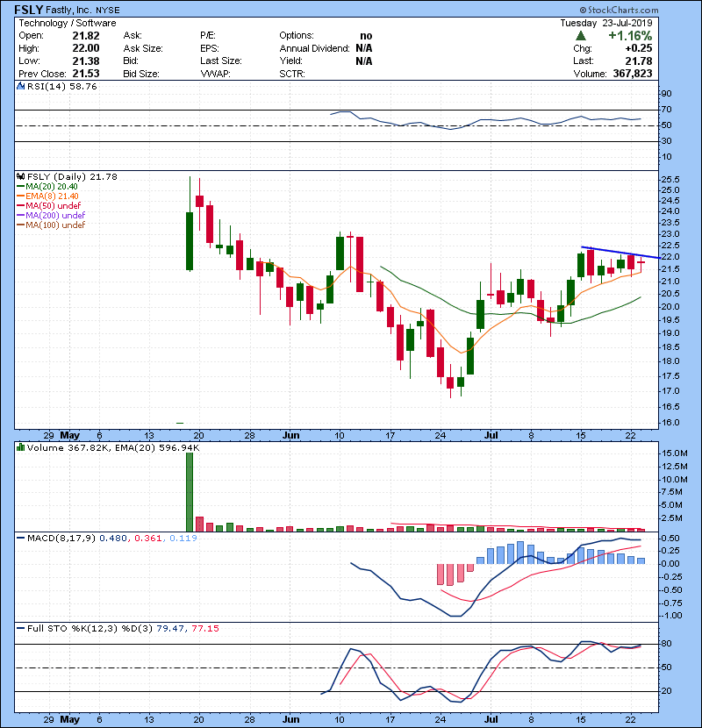Click the blue trendline above July candles
Screen dimensions: 702x728
point(620,253)
